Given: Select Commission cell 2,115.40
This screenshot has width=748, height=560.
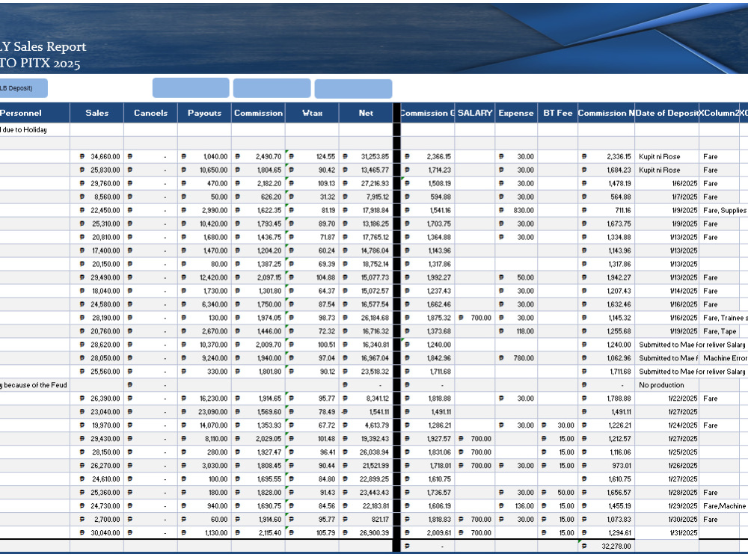Looking at the screenshot, I should pyautogui.click(x=259, y=533).
